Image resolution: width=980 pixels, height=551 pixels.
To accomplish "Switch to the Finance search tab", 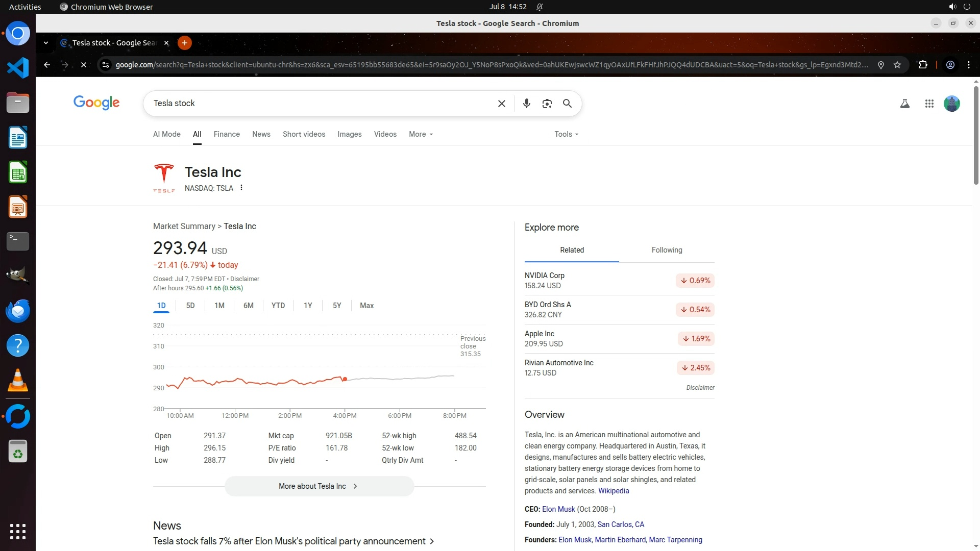I will tap(227, 134).
